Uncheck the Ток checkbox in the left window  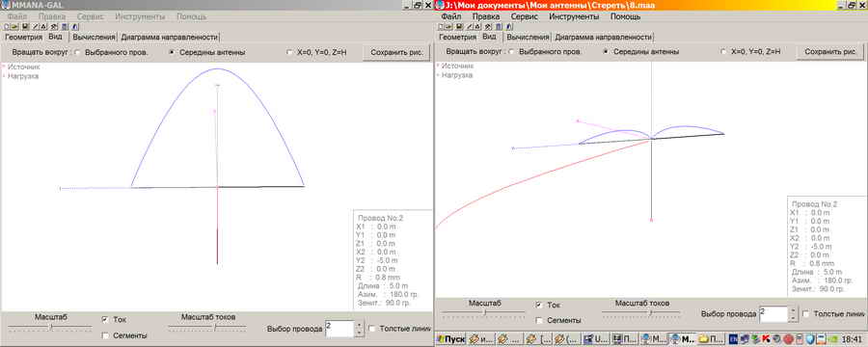tap(105, 319)
